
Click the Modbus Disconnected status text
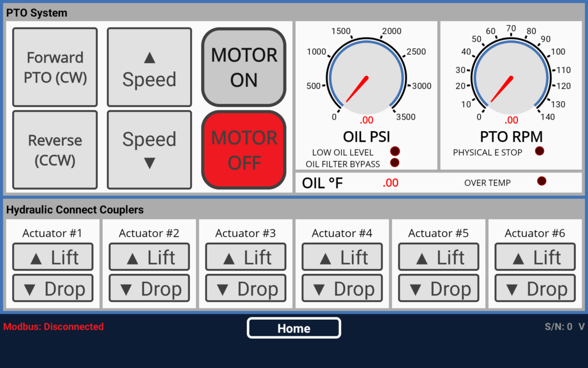point(53,327)
